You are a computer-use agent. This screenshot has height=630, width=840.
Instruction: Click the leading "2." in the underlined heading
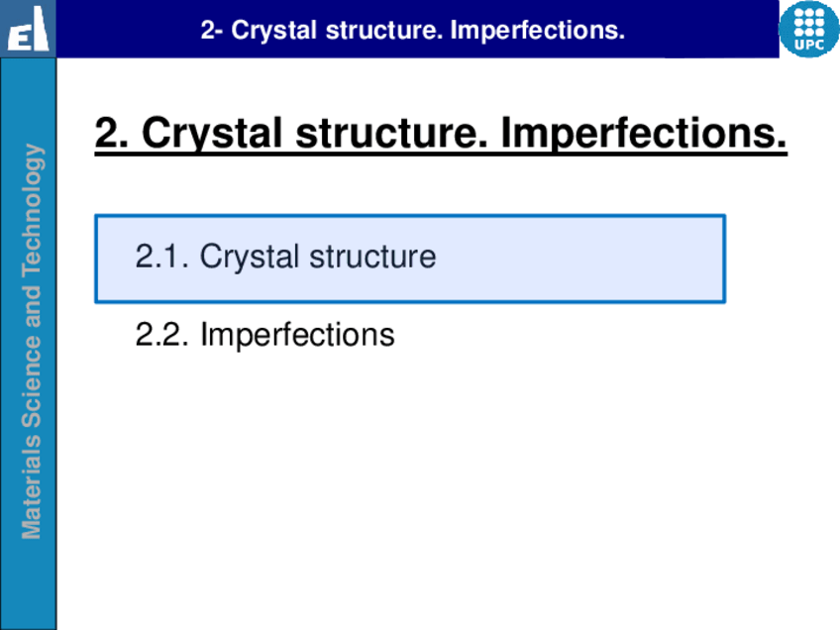tap(112, 135)
